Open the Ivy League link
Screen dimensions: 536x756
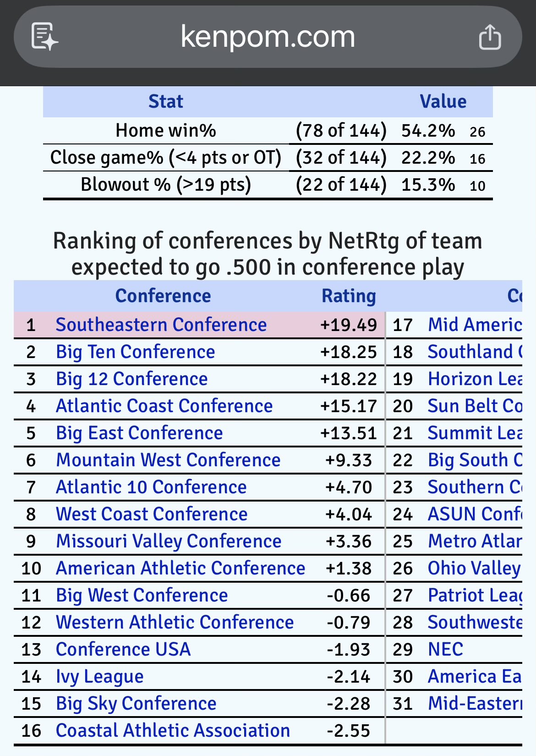[x=99, y=677]
